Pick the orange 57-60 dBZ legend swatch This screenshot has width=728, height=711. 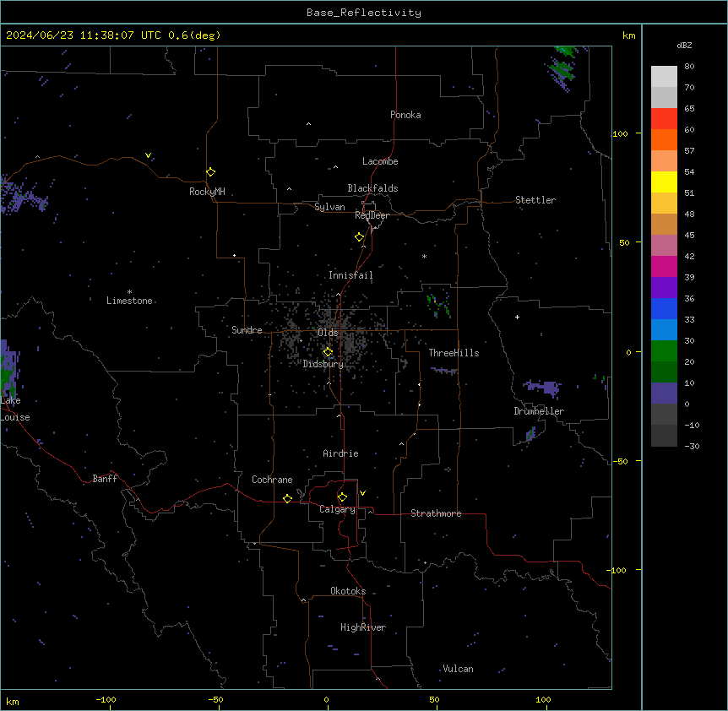[x=664, y=139]
